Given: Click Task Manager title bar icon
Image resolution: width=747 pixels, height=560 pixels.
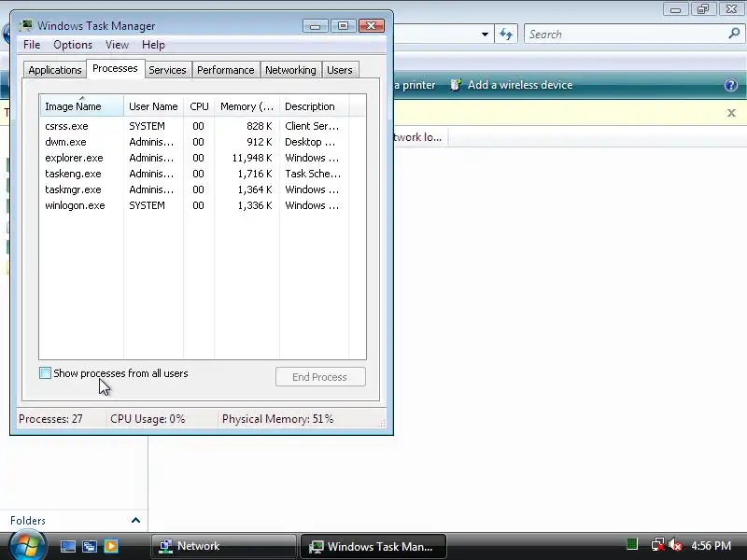Looking at the screenshot, I should pos(26,25).
